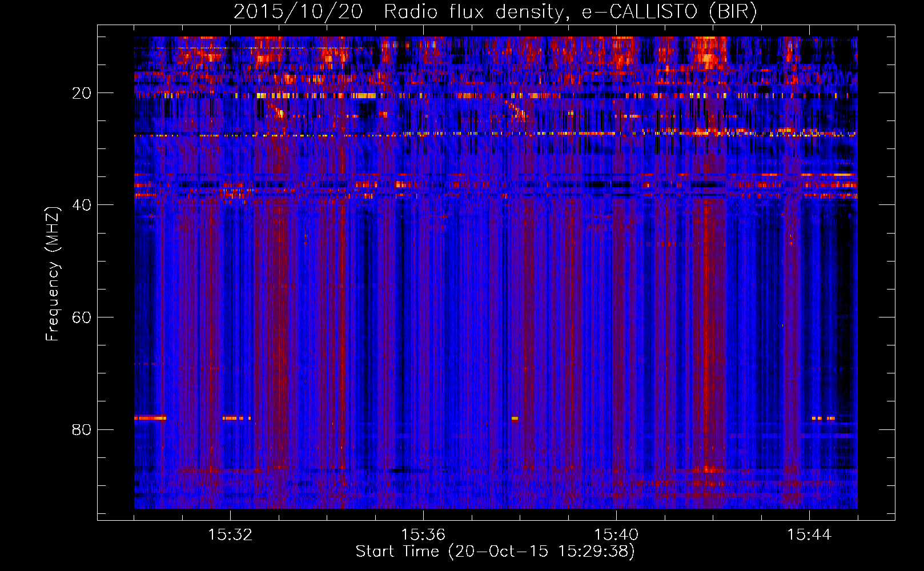The width and height of the screenshot is (924, 571).
Task: Click the date '2015/10/20' in the title
Action: (298, 12)
